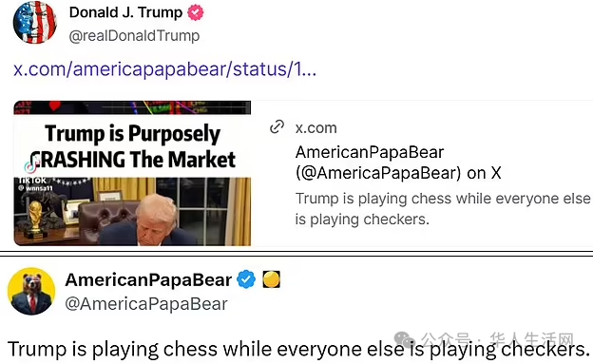Select the tweet text about playing chess and checkers
Viewport: 593px width, 364px height.
298,349
